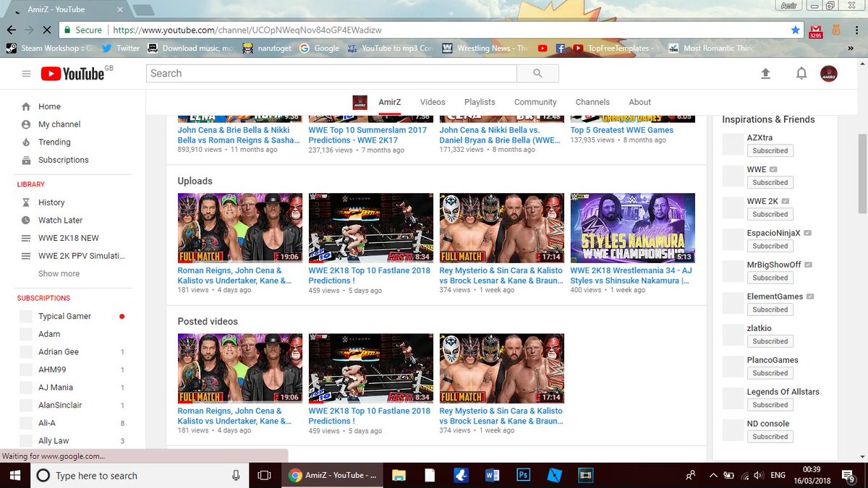Click the Home icon in sidebar
This screenshot has height=488, width=868.
(26, 106)
